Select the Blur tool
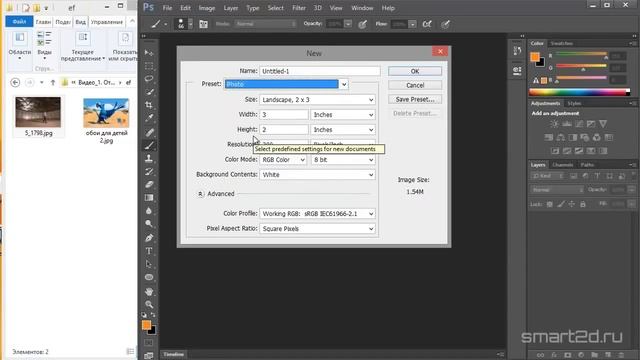640x360 pixels. [x=149, y=211]
